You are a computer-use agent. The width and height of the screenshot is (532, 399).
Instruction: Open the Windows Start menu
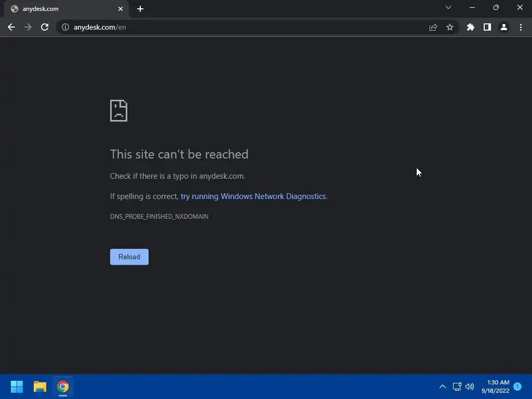pyautogui.click(x=17, y=387)
